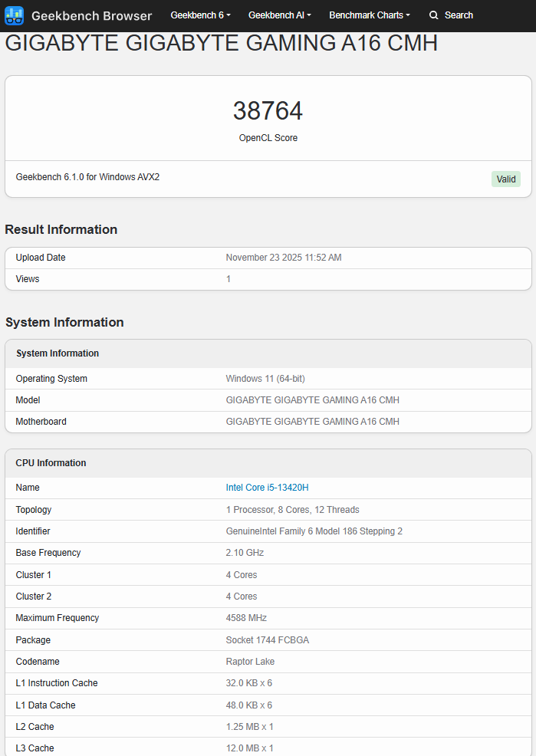536x756 pixels.
Task: Select the 48.0 KB x 6 data cache value
Action: pos(248,705)
